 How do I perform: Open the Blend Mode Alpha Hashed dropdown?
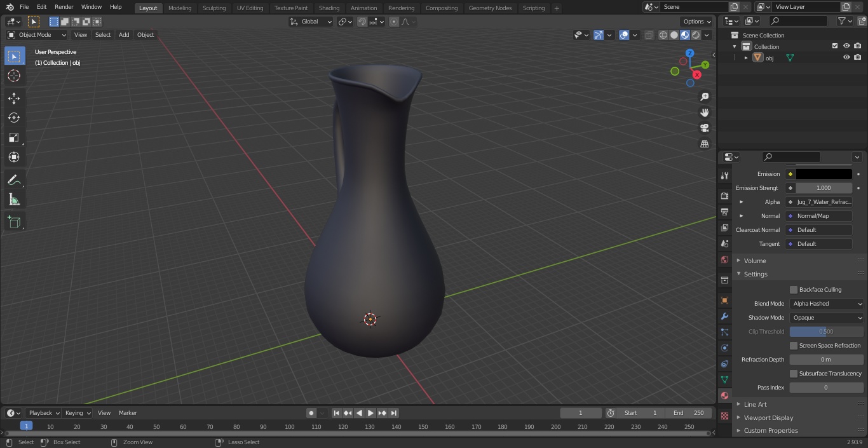point(827,304)
